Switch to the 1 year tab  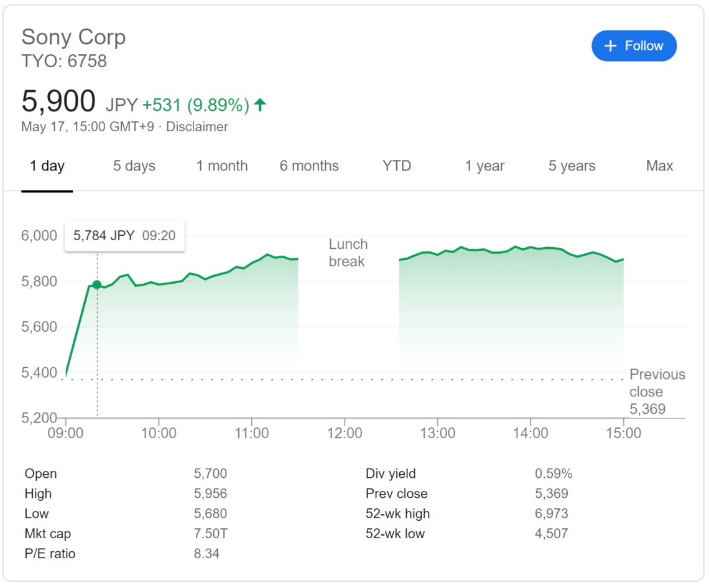tap(484, 166)
